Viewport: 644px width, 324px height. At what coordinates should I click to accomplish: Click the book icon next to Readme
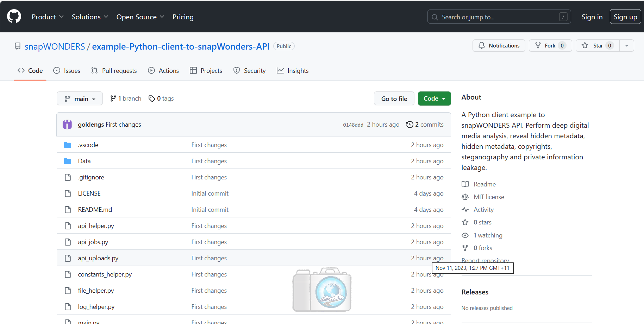point(465,184)
